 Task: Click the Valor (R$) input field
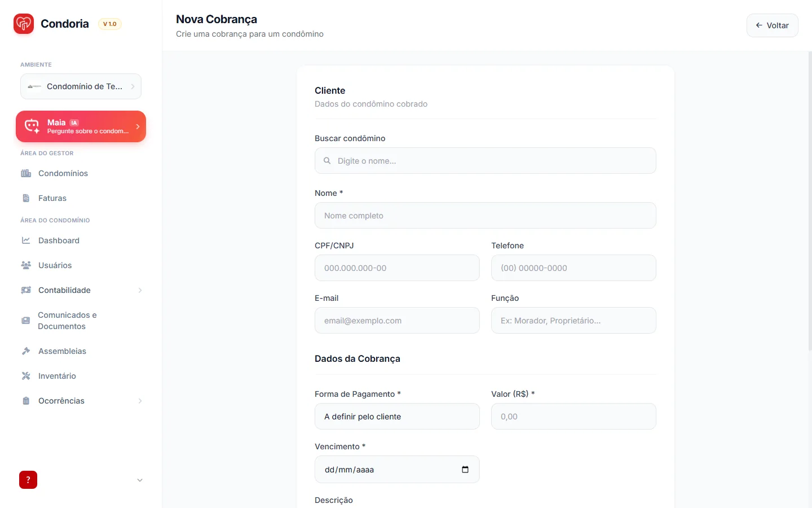(573, 417)
